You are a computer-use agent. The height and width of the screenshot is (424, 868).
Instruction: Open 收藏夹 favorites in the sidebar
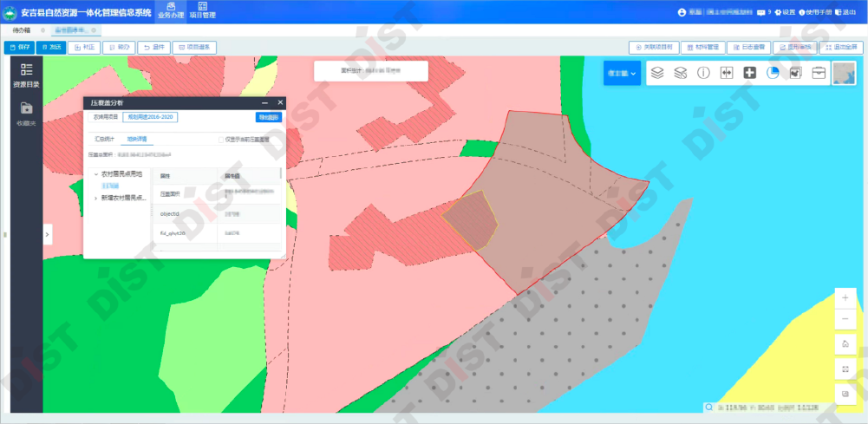[26, 114]
